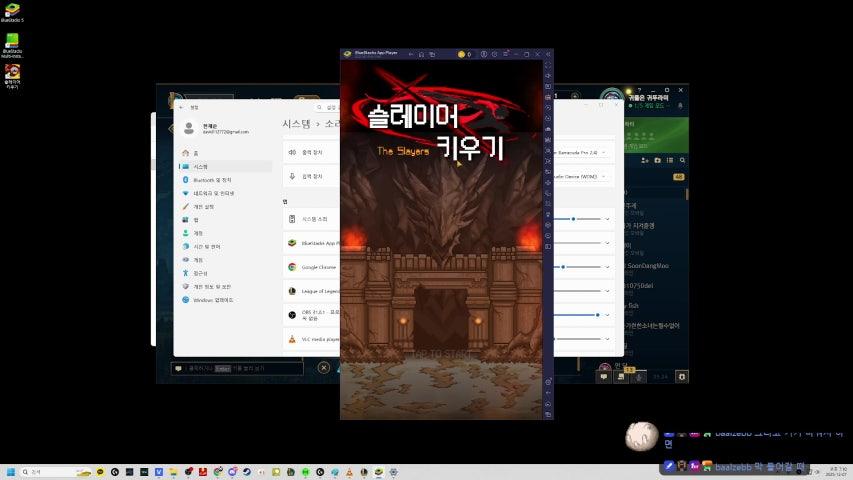Expand the Google Chrome volume options chevron
The width and height of the screenshot is (853, 480).
[608, 267]
